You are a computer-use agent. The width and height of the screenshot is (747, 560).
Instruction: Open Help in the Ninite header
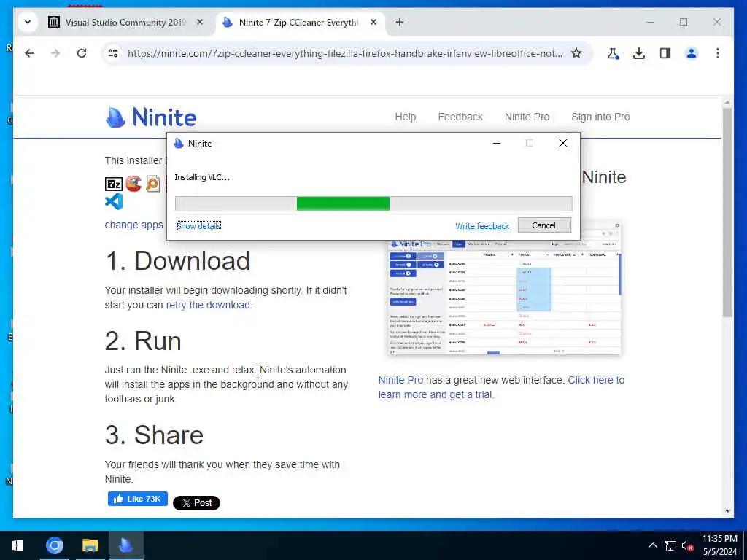click(x=406, y=117)
